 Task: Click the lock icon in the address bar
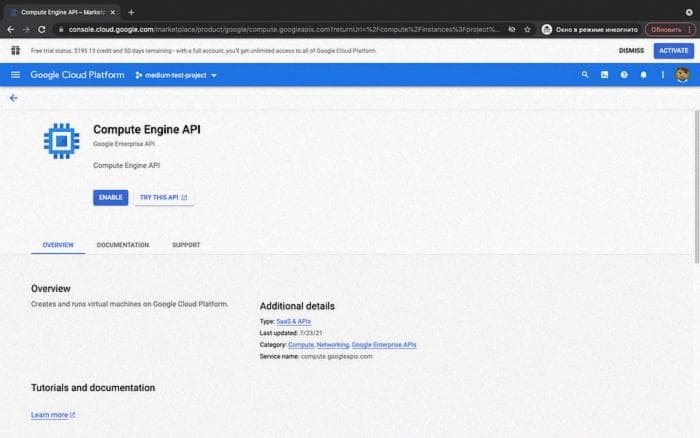[x=61, y=29]
